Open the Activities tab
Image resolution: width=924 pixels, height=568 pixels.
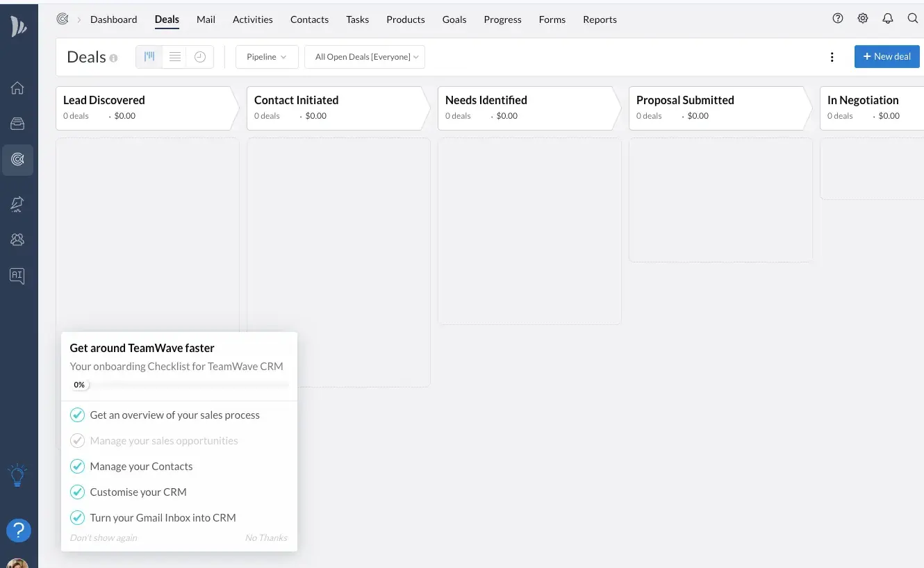pos(252,19)
